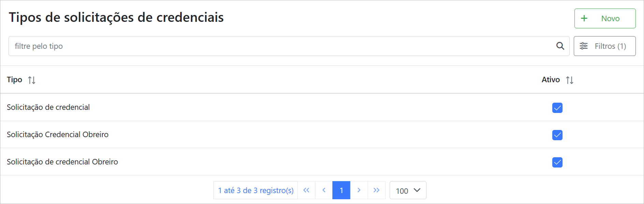Screen dimensions: 644x204
Task: Toggle Ativo for Solicitação Credencial Obreiro
Action: pos(557,135)
